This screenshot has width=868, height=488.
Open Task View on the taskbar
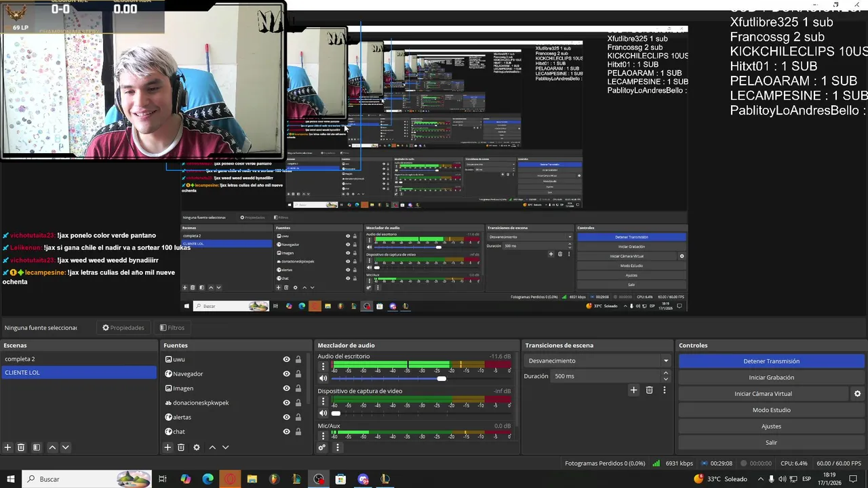point(163,479)
